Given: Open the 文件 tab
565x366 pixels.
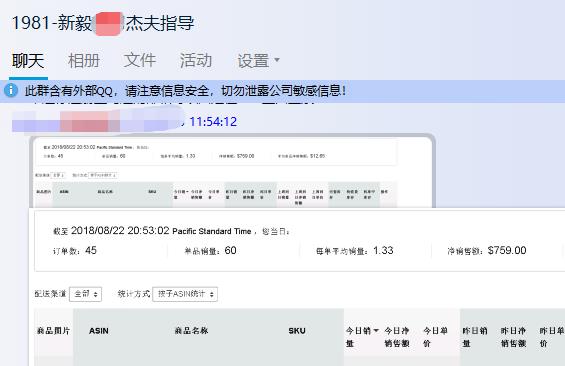Looking at the screenshot, I should pos(140,60).
